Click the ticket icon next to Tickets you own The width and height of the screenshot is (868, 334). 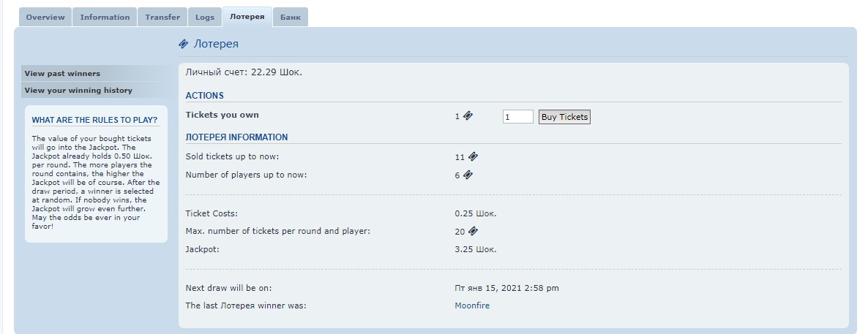pyautogui.click(x=468, y=115)
